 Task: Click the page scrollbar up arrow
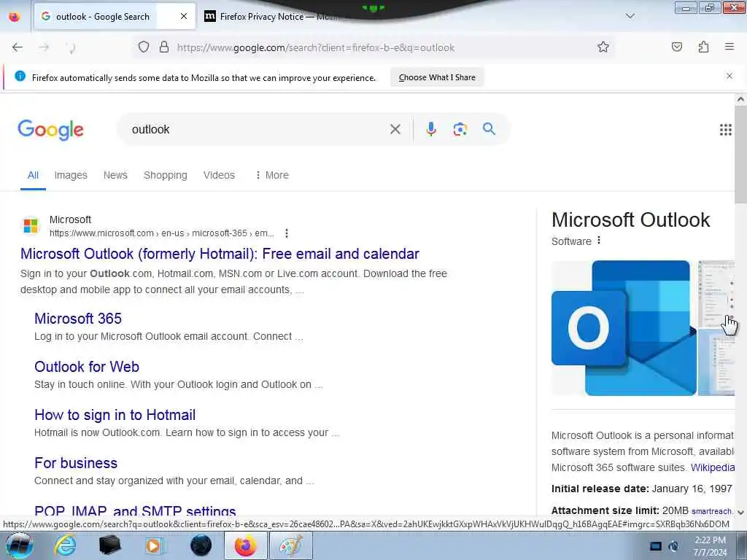740,99
